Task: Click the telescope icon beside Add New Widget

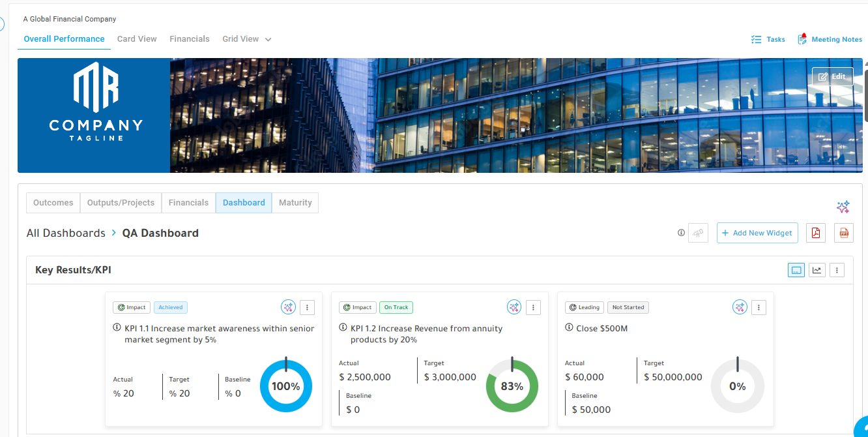Action: click(x=699, y=233)
